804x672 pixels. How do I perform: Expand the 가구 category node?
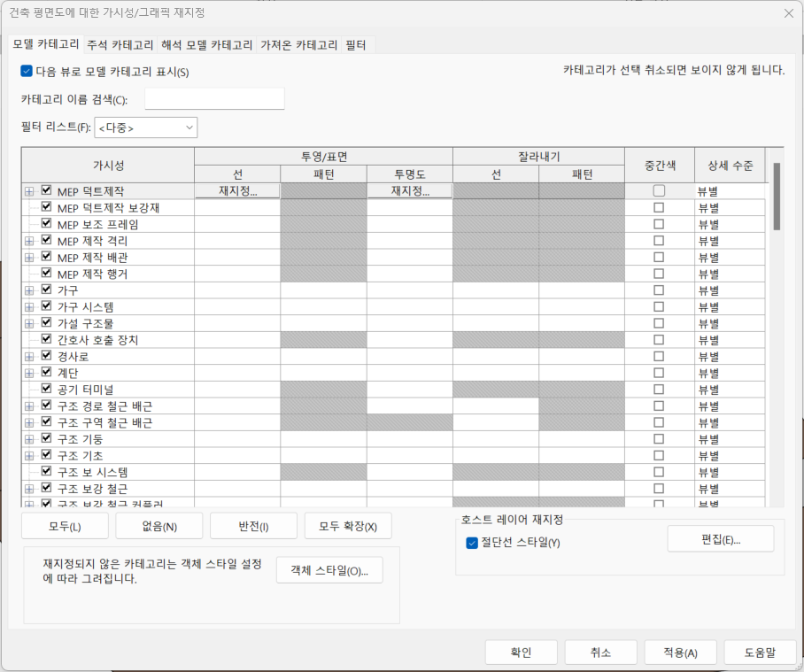[29, 290]
